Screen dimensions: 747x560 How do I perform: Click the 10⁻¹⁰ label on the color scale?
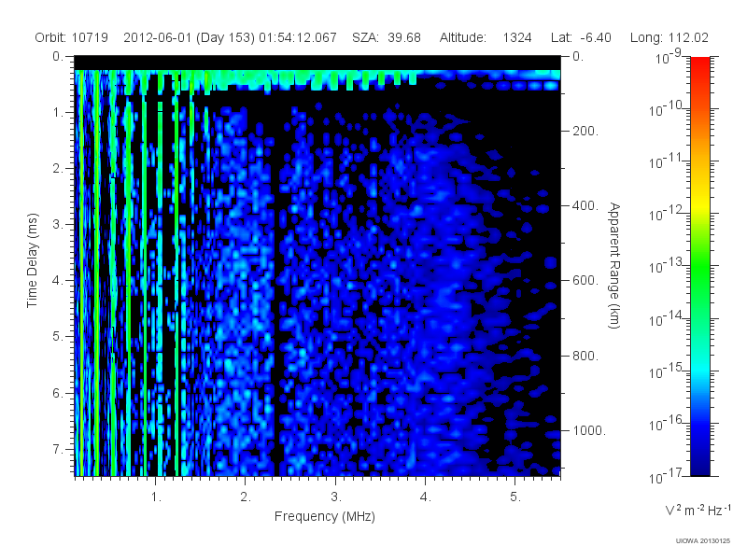click(x=666, y=109)
